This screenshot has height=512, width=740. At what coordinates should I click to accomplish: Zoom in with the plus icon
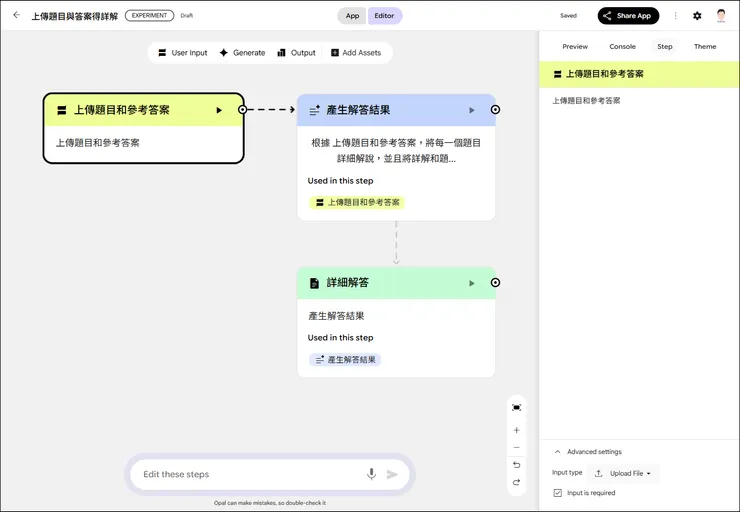coord(516,430)
